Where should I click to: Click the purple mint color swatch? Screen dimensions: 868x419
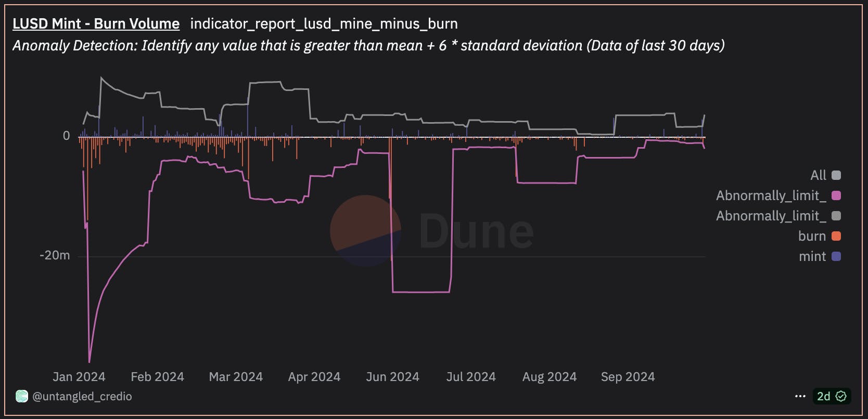(836, 256)
